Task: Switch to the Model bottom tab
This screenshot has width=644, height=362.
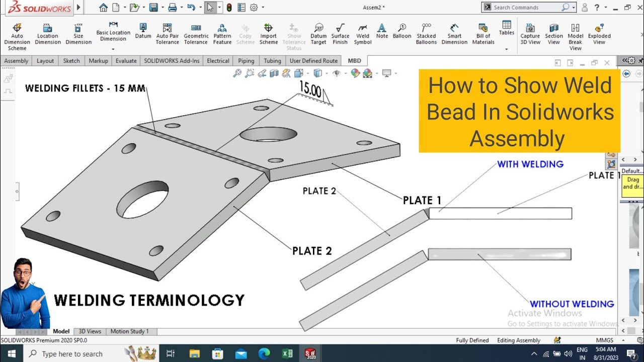Action: point(61,331)
